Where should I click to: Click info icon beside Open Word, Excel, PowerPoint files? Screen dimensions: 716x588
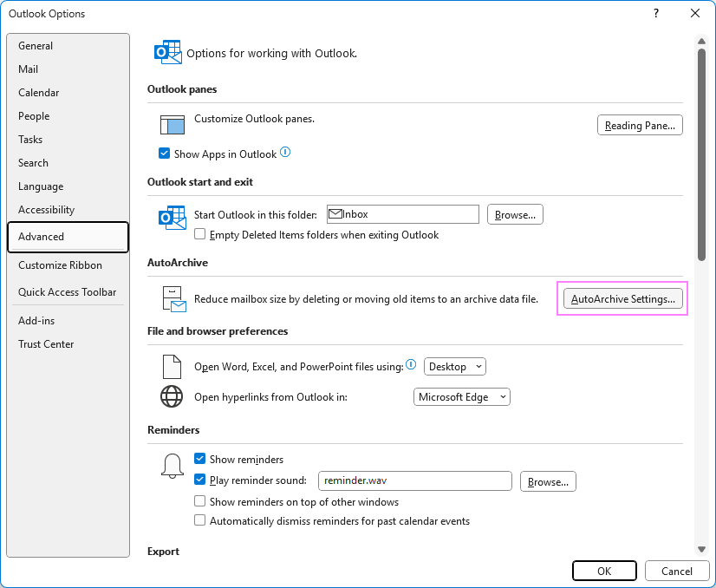tap(411, 364)
